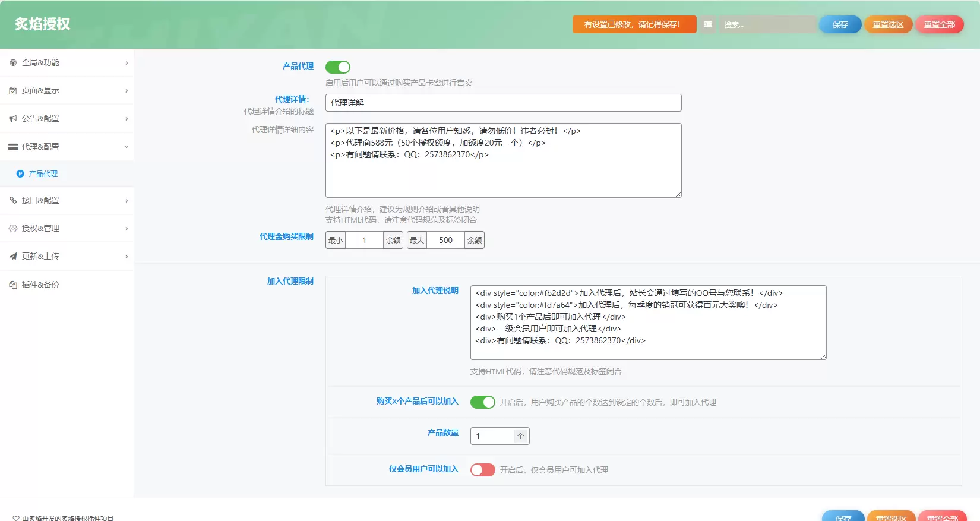Expand the 公告&配置 menu arrow
This screenshot has height=521, width=980.
click(x=127, y=119)
